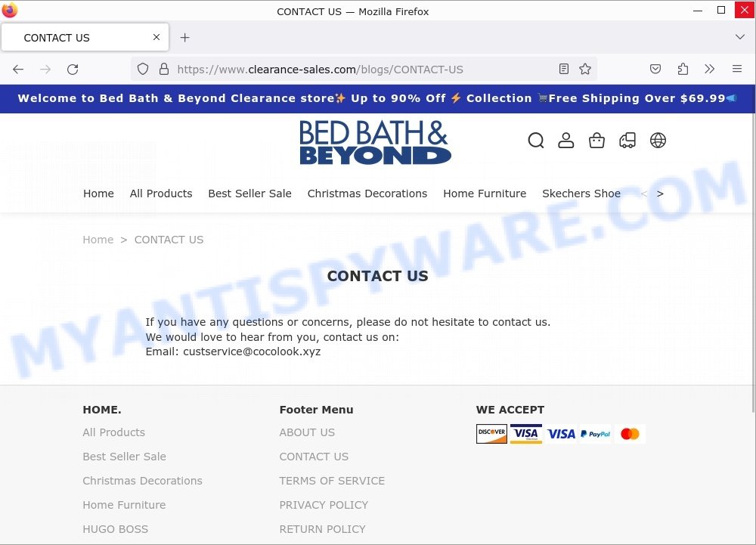Open Christmas Decorations navigation item

[367, 194]
